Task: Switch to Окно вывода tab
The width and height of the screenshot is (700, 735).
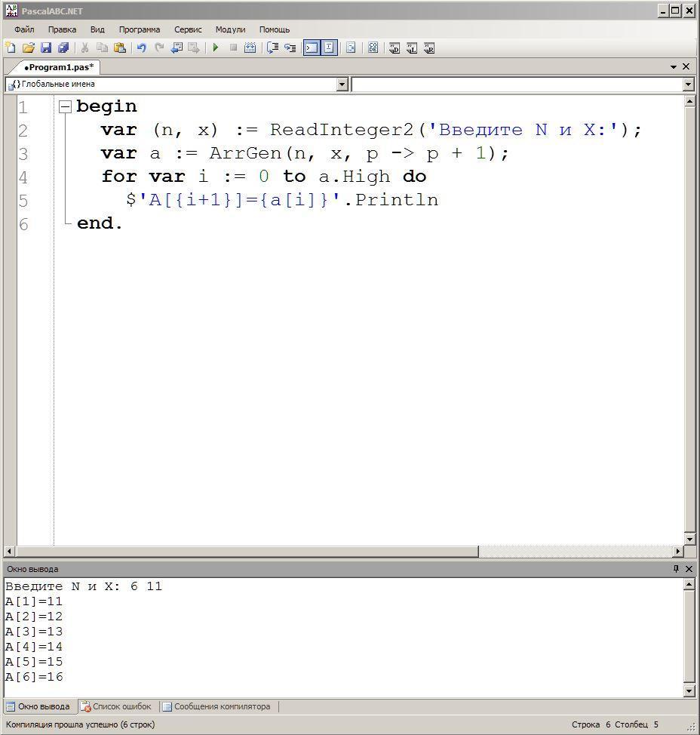Action: 39,706
